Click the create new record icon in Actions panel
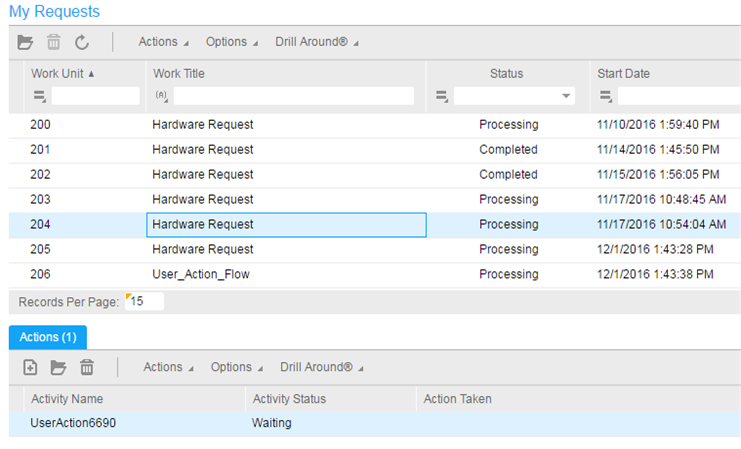Image resolution: width=741 pixels, height=449 pixels. point(30,367)
